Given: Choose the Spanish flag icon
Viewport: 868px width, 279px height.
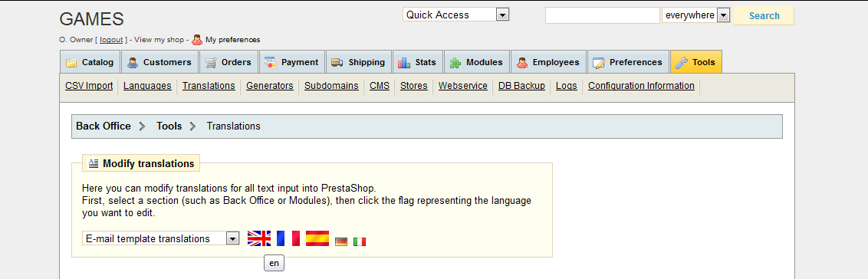Looking at the screenshot, I should pos(317,238).
